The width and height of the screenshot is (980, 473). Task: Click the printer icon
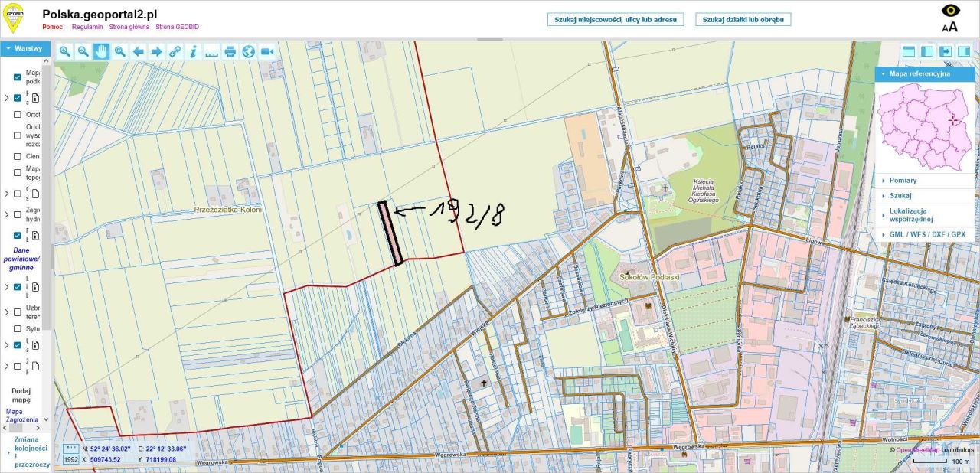pyautogui.click(x=230, y=51)
